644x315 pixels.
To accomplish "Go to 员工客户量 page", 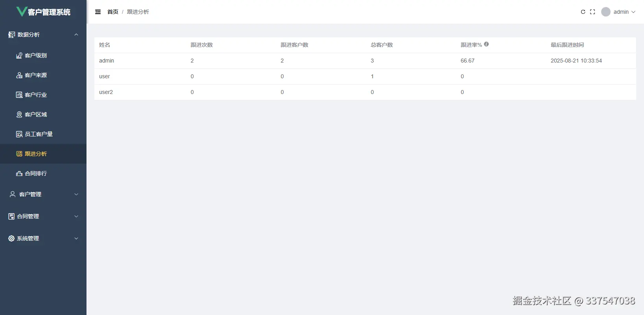I will click(39, 134).
